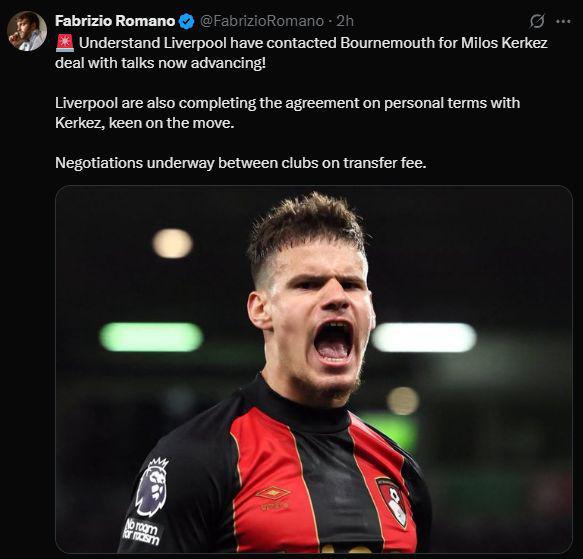The width and height of the screenshot is (583, 559).
Task: Click the Umbro logo on the jersey
Action: tap(274, 497)
